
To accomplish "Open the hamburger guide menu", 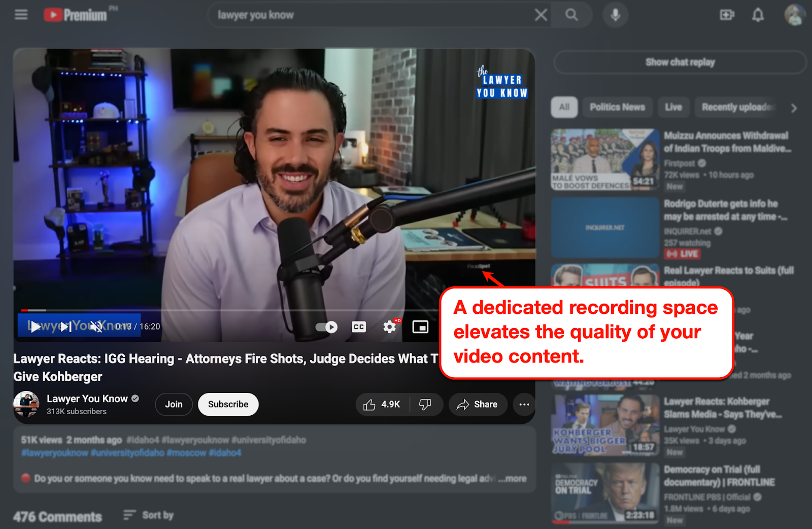I will pos(21,15).
